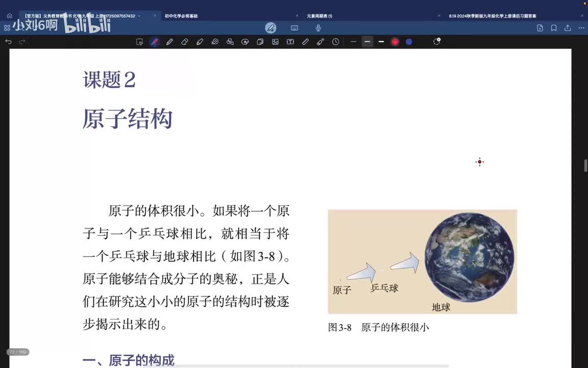Viewport: 588px width, 368px height.
Task: Switch to the 元素周期表 (1) tab
Action: 320,16
